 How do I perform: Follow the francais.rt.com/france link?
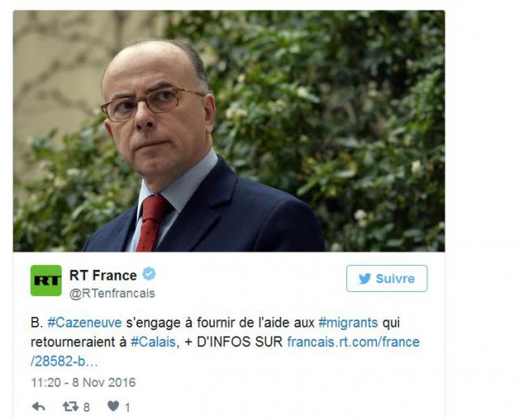coord(354,342)
